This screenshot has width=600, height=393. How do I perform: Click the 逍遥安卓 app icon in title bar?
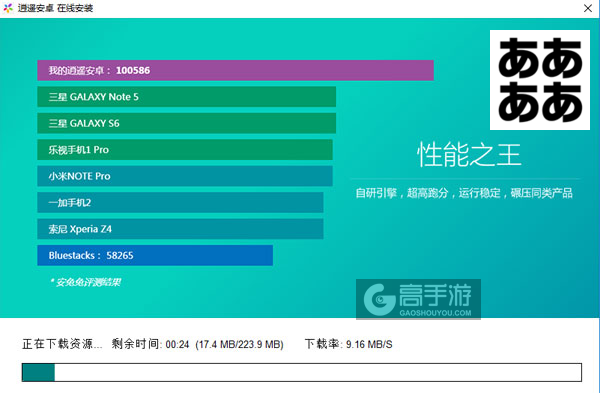click(8, 8)
